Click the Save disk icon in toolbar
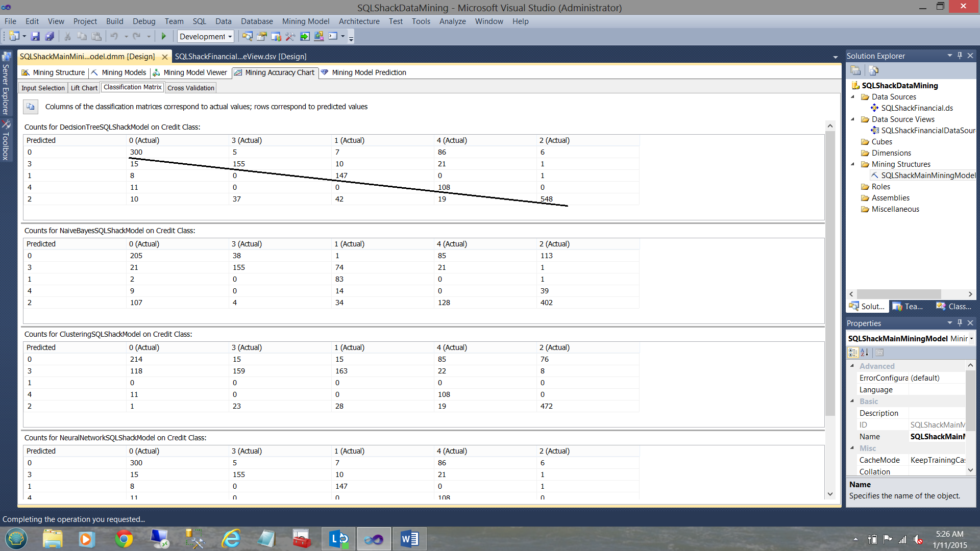Viewport: 980px width, 551px height. point(35,36)
